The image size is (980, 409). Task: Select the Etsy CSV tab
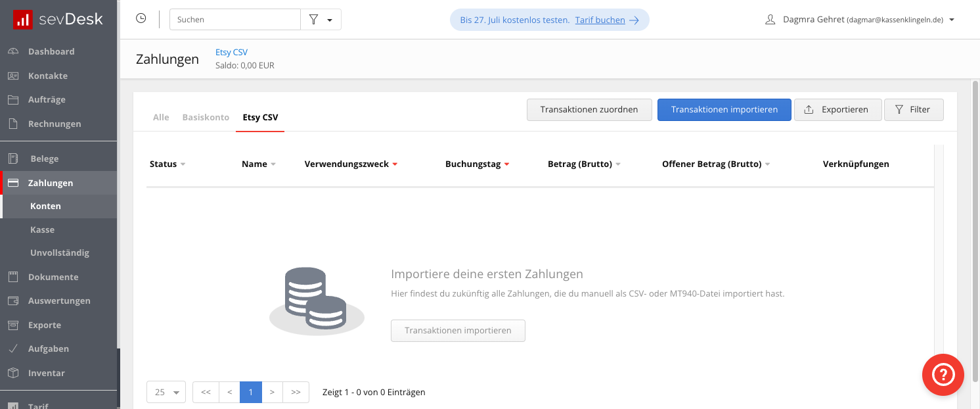click(x=260, y=118)
